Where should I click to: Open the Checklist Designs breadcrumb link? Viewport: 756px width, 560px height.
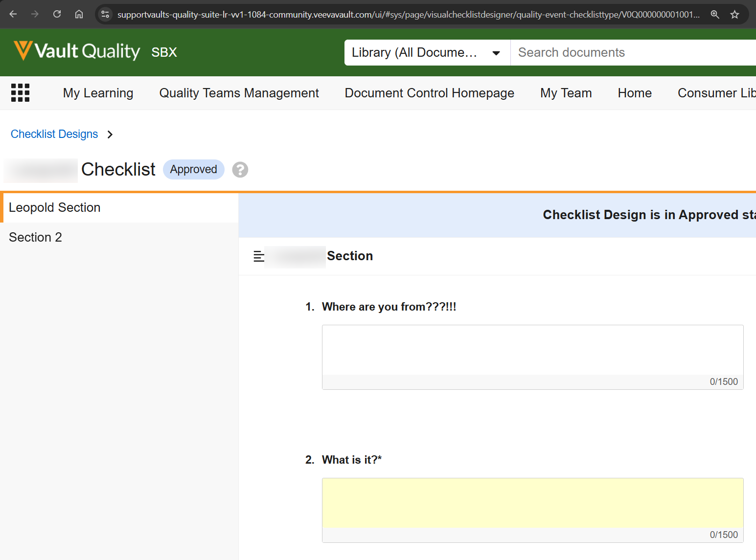click(x=54, y=134)
